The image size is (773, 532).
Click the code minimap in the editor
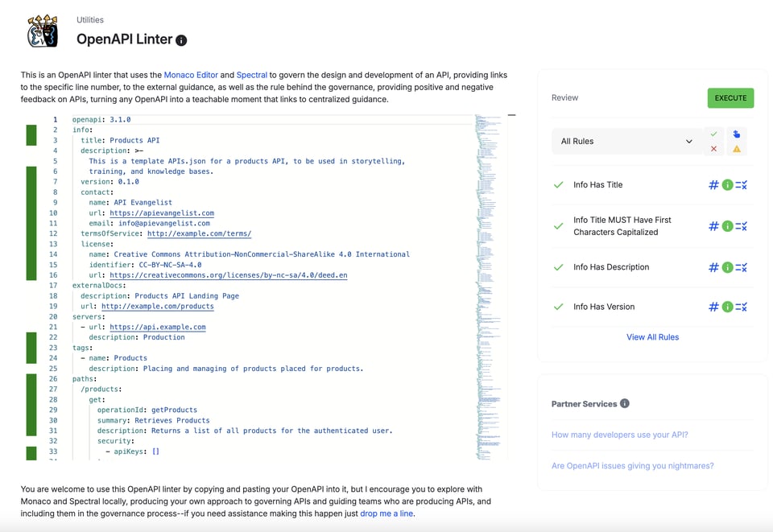pos(488,241)
